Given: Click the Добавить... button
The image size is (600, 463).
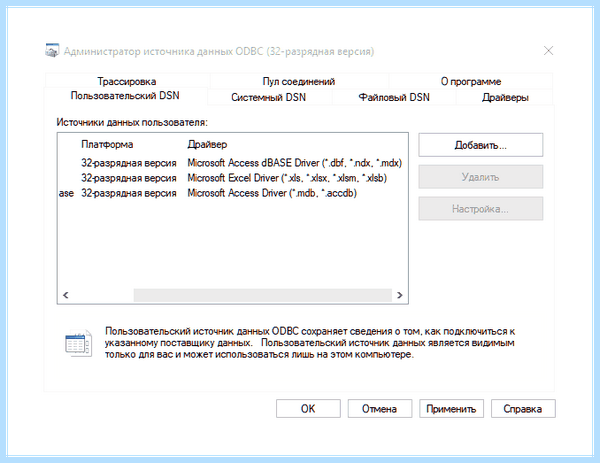Looking at the screenshot, I should coord(481,145).
